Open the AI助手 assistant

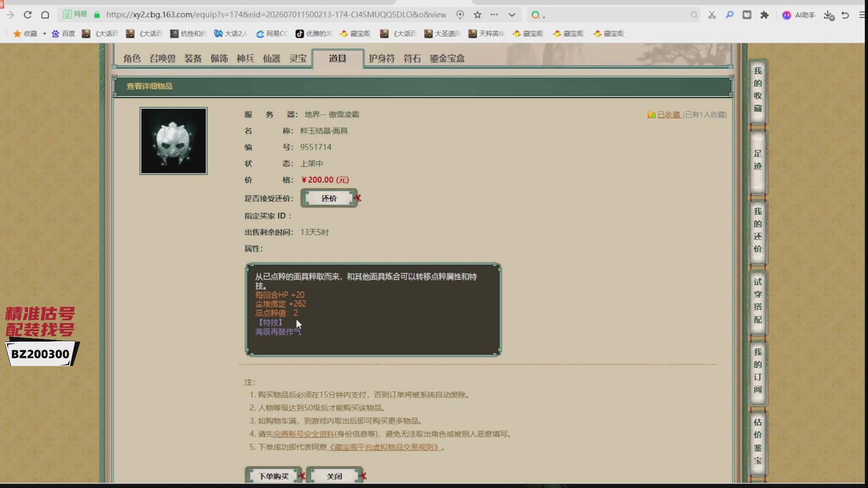(799, 15)
